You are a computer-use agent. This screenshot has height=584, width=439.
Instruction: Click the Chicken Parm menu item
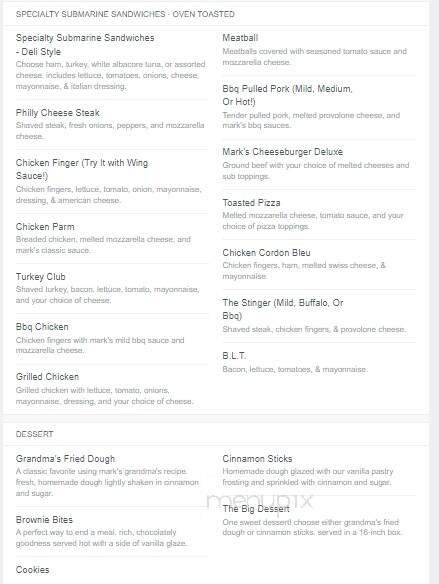(x=45, y=227)
